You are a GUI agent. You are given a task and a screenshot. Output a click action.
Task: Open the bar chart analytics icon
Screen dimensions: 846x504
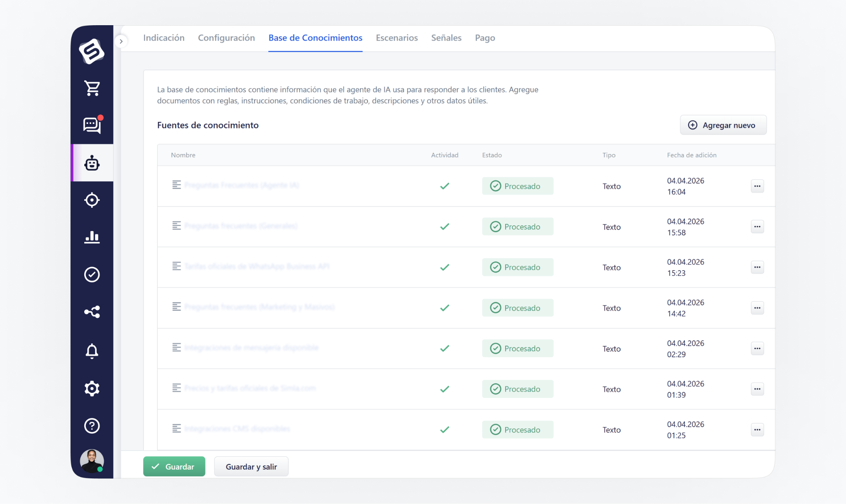tap(92, 237)
